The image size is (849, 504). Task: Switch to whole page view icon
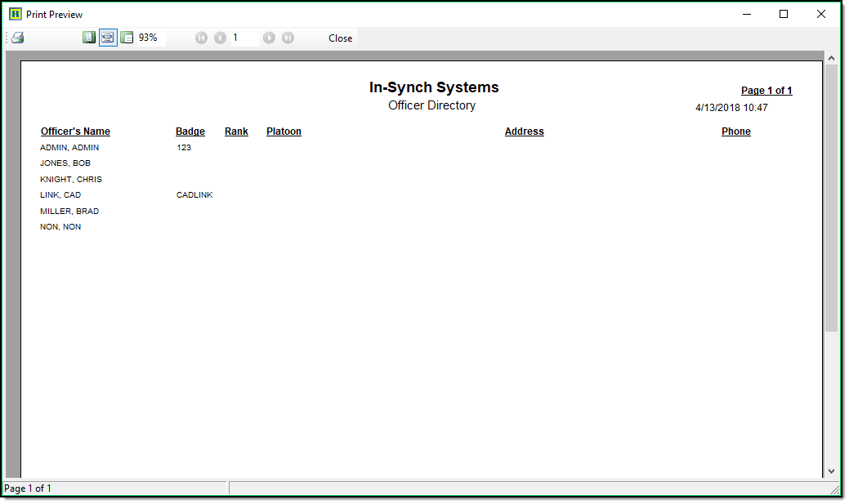[x=89, y=38]
